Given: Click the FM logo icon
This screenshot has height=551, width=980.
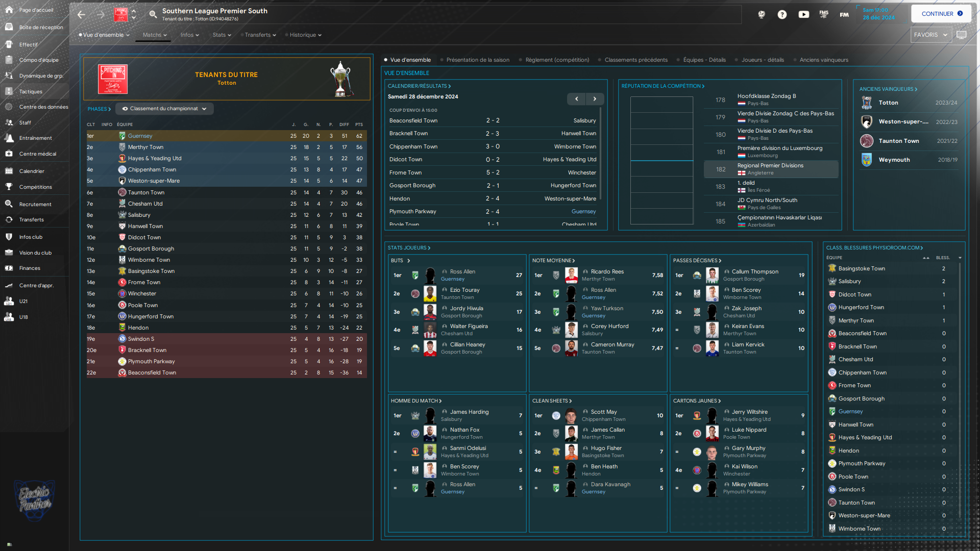Looking at the screenshot, I should 844,14.
